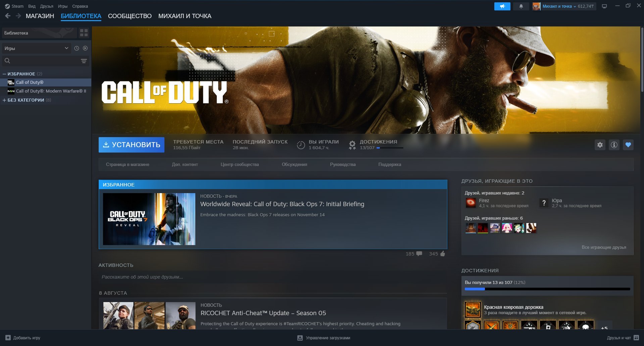Show game info icon
644x346 pixels.
[x=614, y=145]
